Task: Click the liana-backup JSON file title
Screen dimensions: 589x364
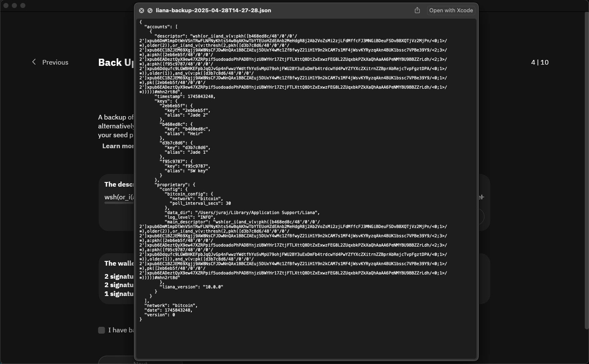Action: click(x=213, y=10)
